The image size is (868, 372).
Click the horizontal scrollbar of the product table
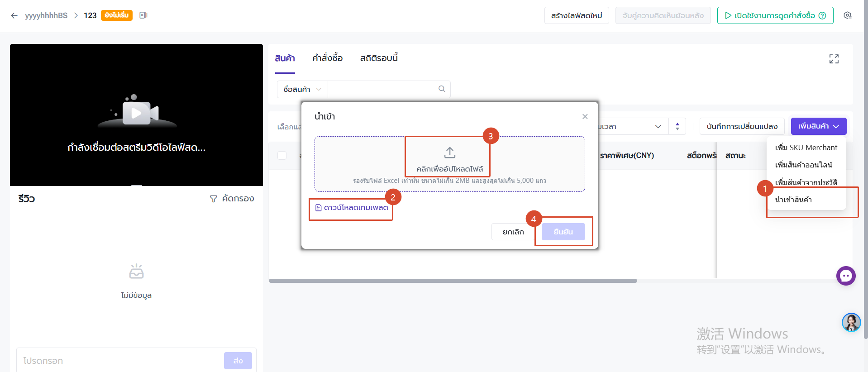(453, 281)
